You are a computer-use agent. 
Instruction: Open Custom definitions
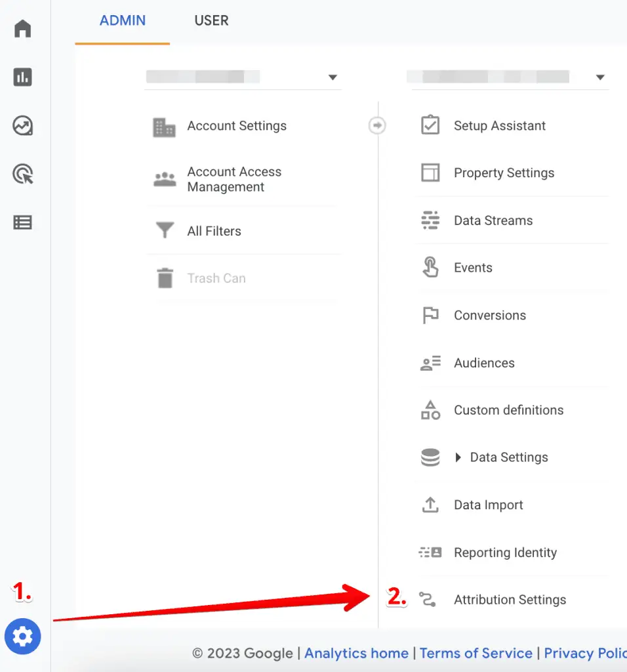[508, 409]
